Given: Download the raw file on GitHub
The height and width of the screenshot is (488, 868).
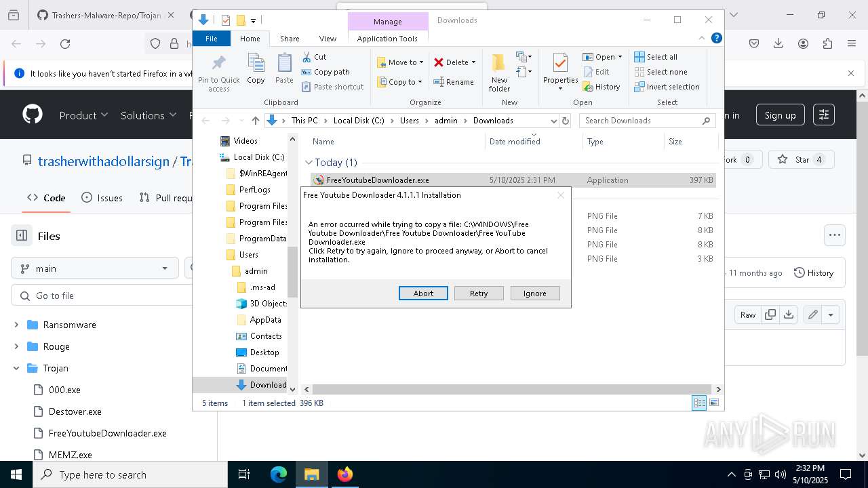Looking at the screenshot, I should click(788, 314).
